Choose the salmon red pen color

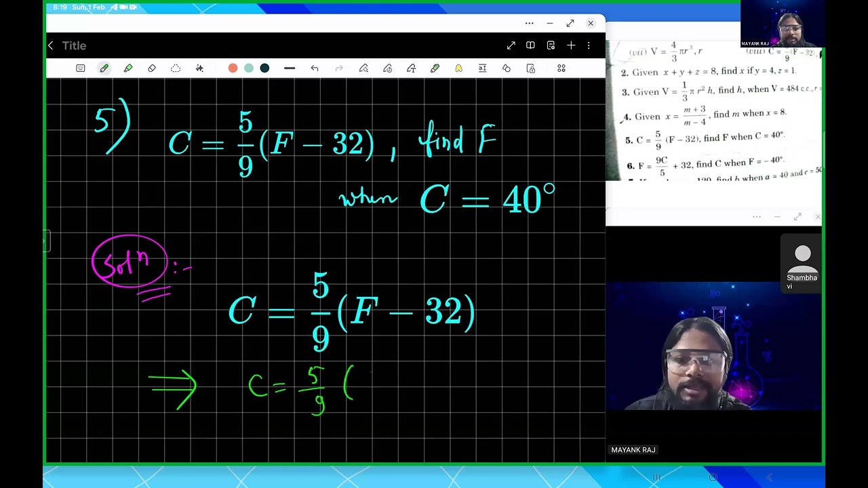[233, 68]
